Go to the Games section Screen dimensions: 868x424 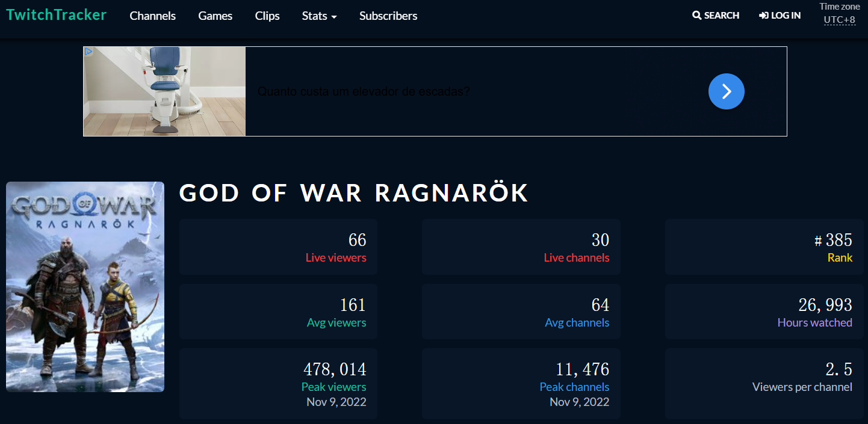coord(215,16)
